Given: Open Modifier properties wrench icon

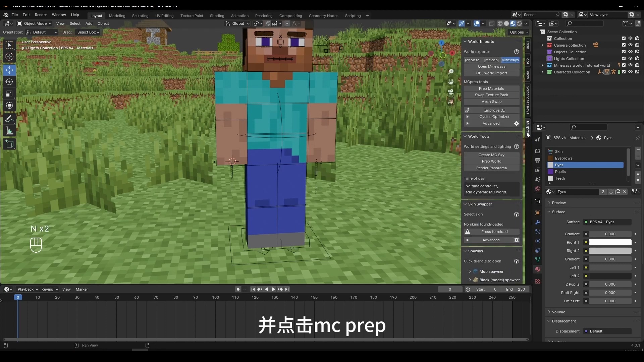Looking at the screenshot, I should [538, 222].
